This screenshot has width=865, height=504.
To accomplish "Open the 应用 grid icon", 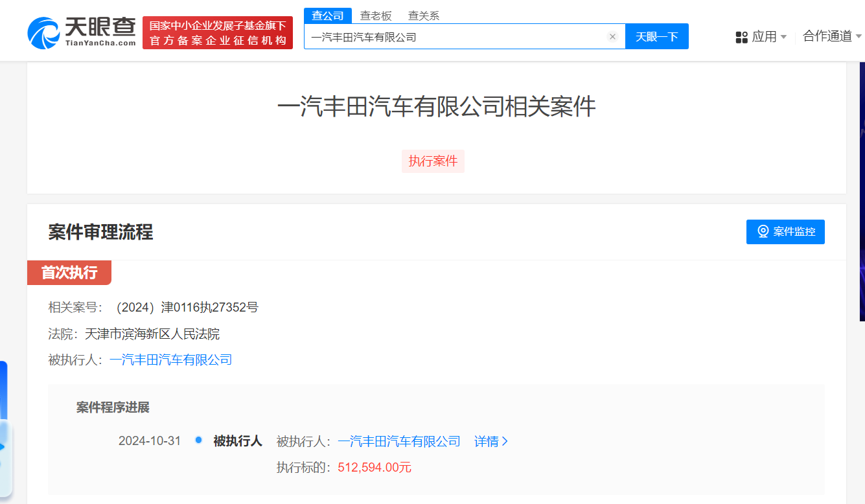I will click(742, 37).
